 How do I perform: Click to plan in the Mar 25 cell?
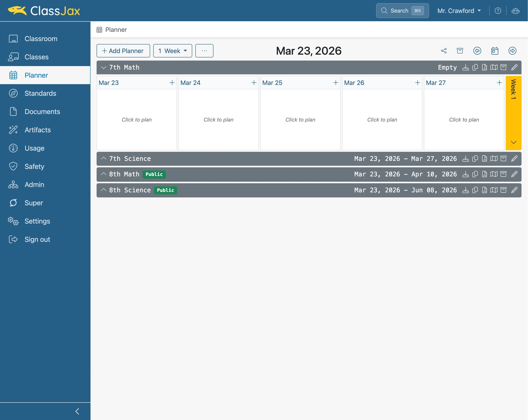click(x=300, y=119)
